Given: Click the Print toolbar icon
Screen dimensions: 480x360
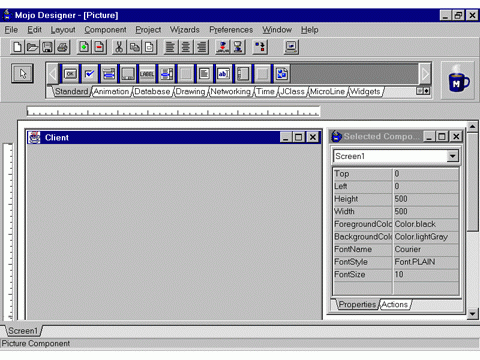Looking at the screenshot, I should [x=62, y=47].
